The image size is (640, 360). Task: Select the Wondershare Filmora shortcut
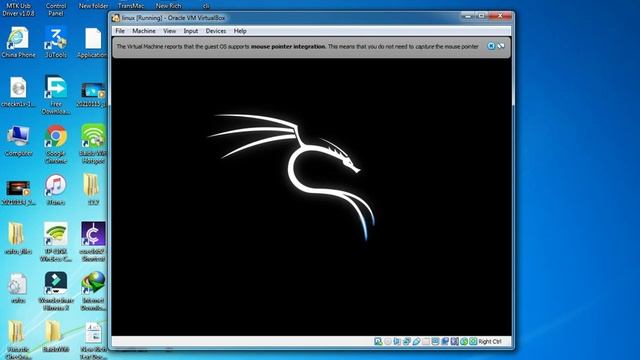56,291
